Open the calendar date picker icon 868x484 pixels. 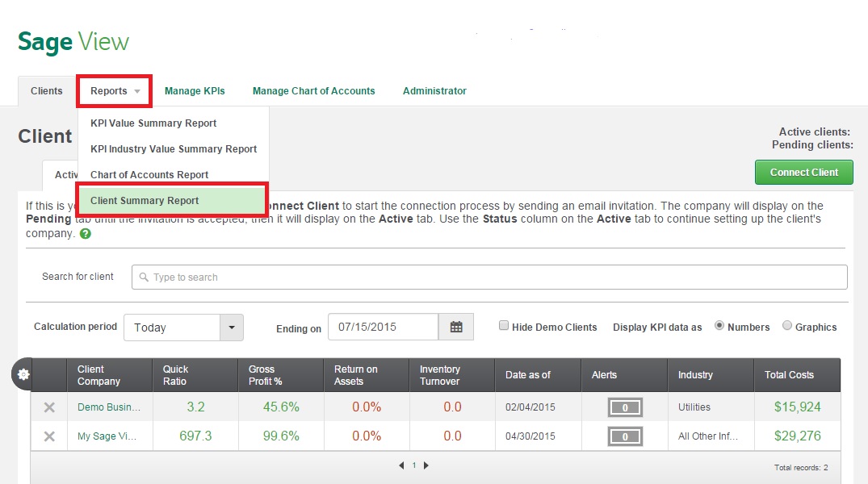pyautogui.click(x=456, y=327)
